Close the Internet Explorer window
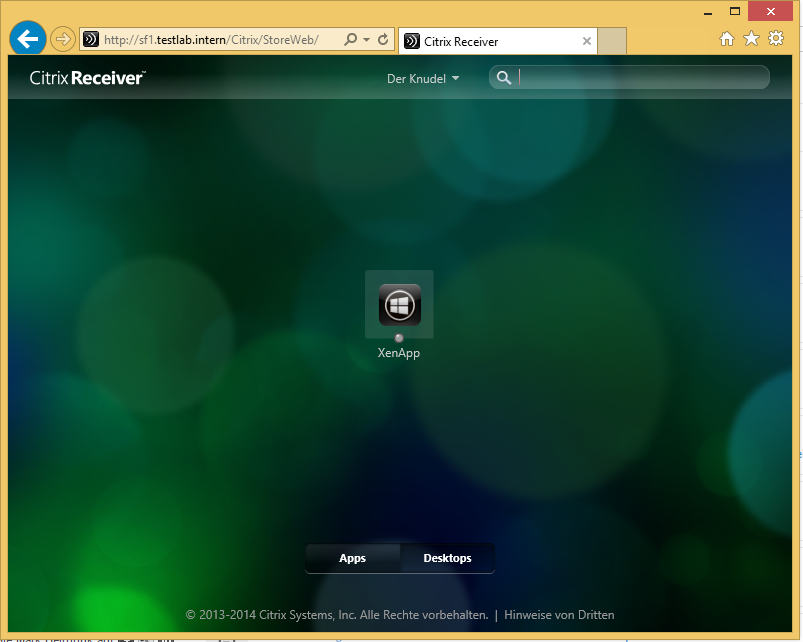This screenshot has width=803, height=642. point(770,11)
